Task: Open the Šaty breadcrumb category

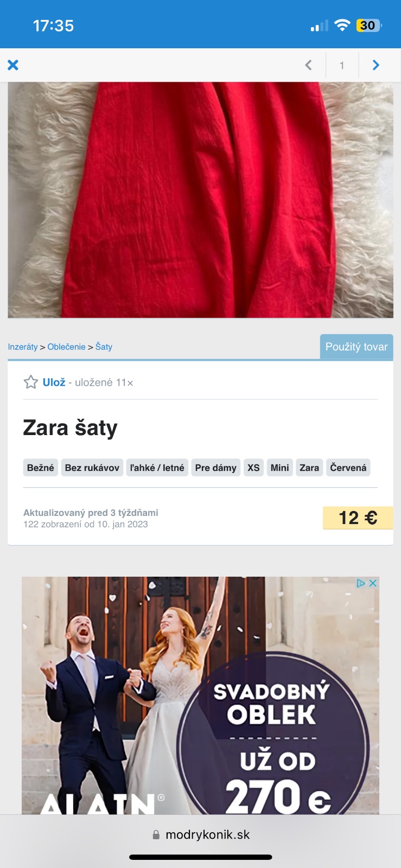Action: (104, 347)
